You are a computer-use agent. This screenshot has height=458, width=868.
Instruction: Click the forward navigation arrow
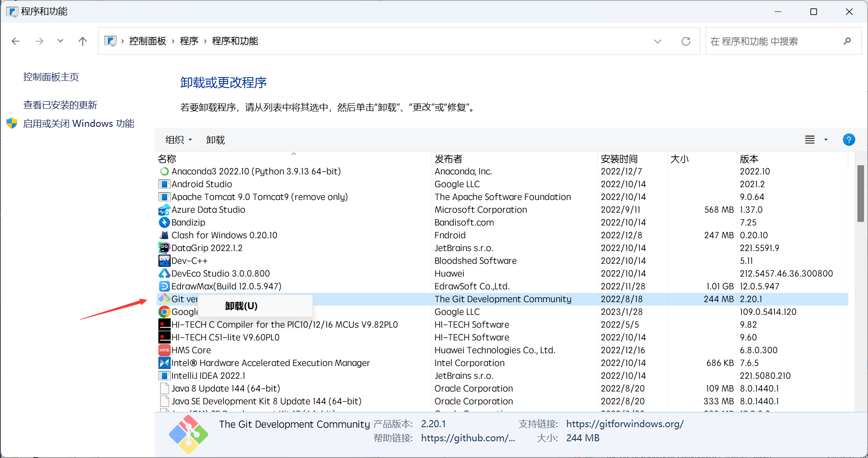39,41
